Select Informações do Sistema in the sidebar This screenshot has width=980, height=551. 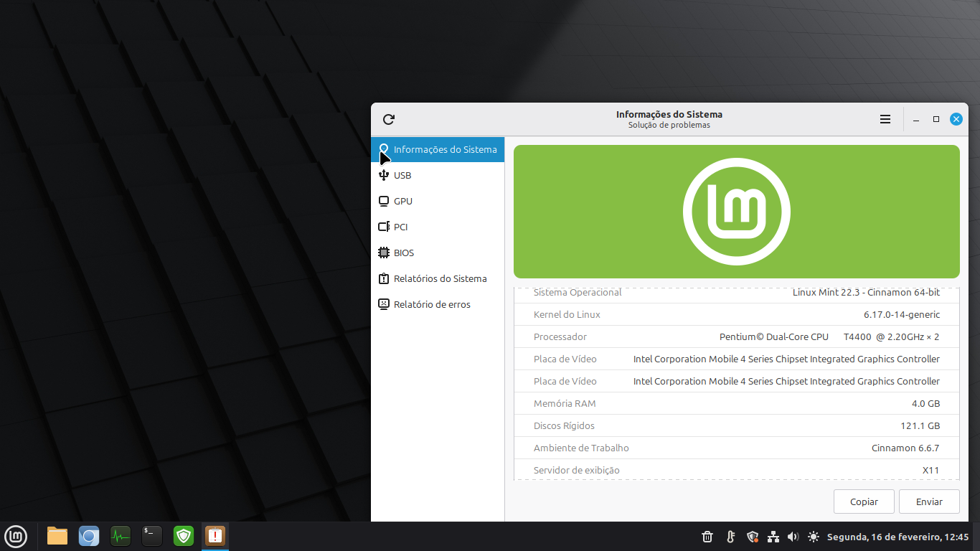coord(438,149)
